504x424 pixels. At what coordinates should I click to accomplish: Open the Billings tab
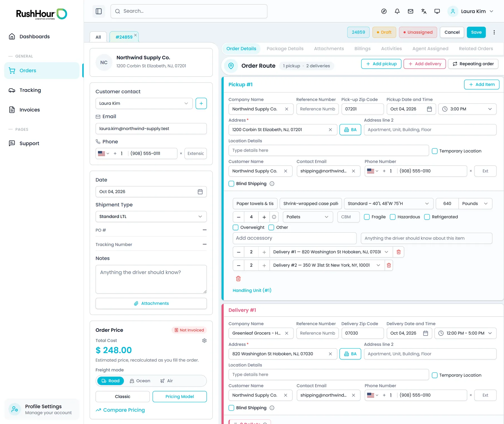(362, 48)
